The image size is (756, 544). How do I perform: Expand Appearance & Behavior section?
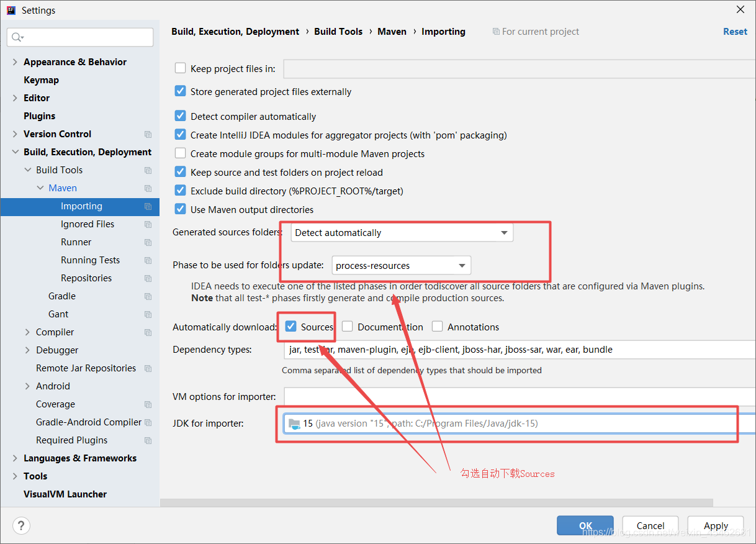click(15, 62)
